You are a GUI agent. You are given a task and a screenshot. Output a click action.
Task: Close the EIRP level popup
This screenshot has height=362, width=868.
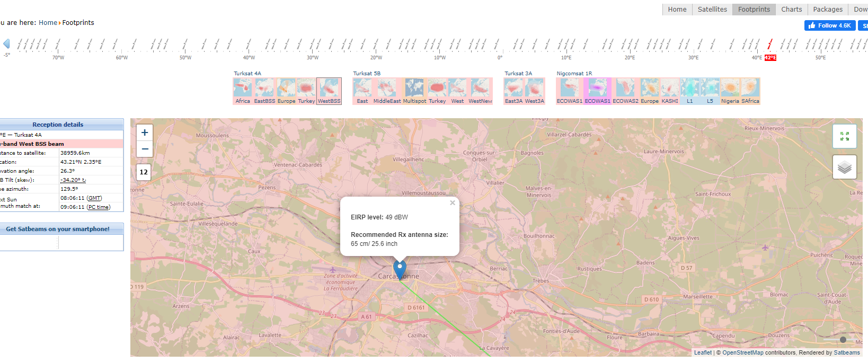(x=453, y=203)
